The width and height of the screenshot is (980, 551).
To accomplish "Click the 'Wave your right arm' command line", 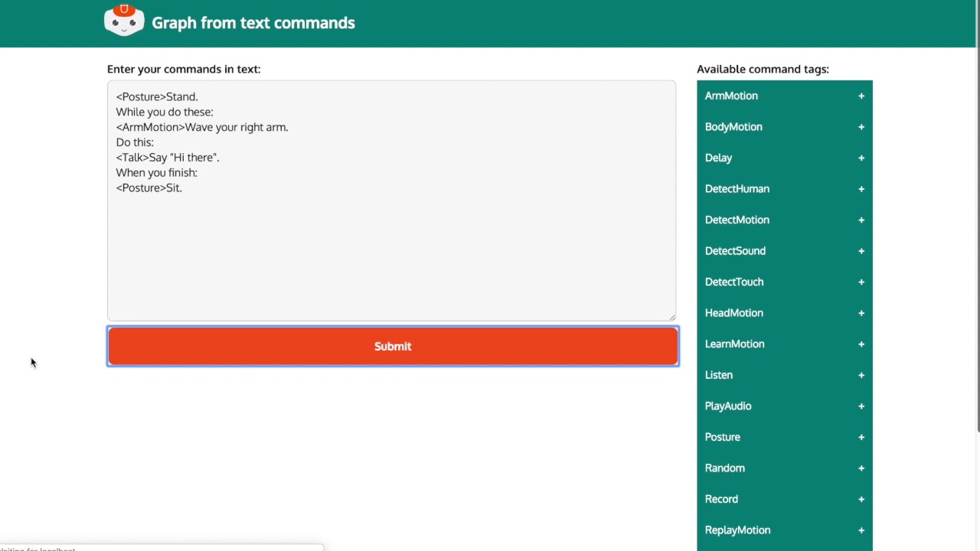I will coord(202,127).
